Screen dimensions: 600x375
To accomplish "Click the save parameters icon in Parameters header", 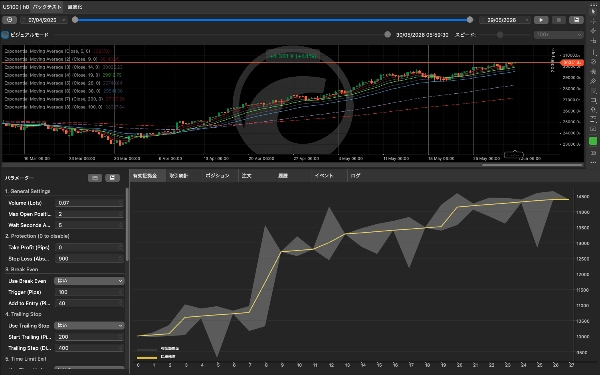I will (x=112, y=178).
